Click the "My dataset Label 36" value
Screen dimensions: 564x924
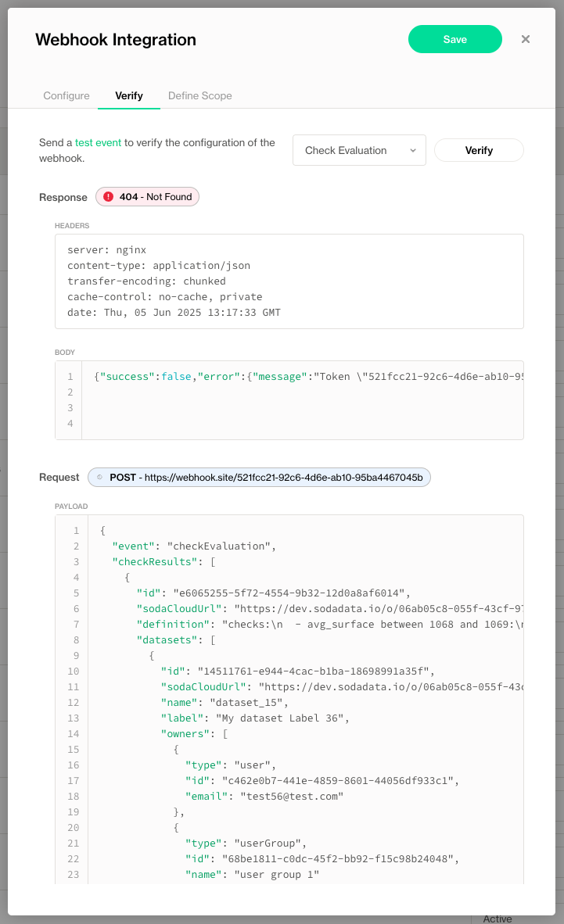(x=282, y=718)
